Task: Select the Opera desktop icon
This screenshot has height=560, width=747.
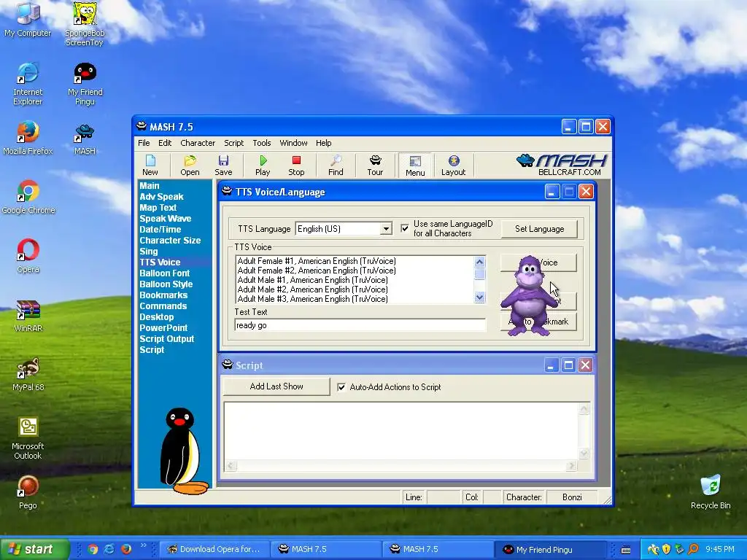Action: click(28, 256)
